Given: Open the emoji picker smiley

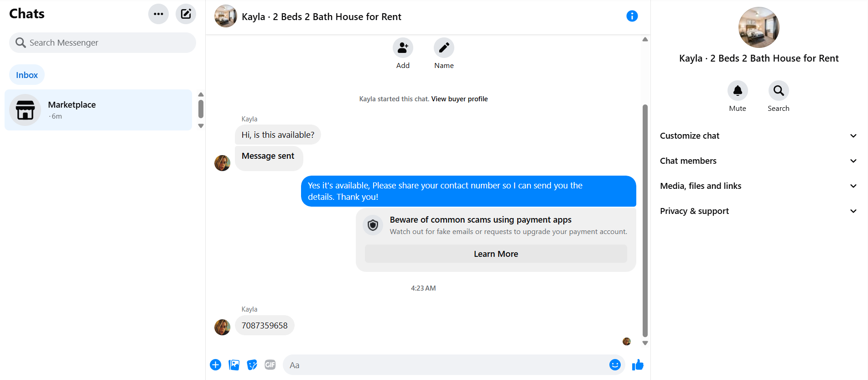Looking at the screenshot, I should click(x=615, y=365).
